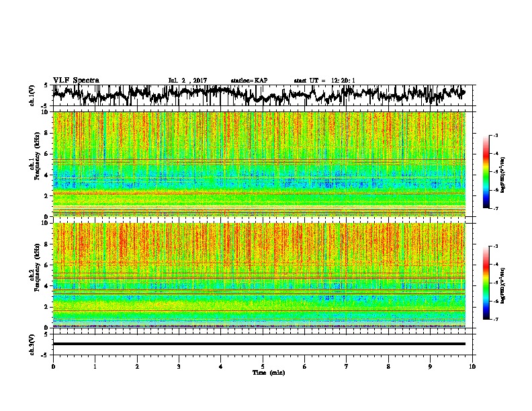Click time axis tick label "6"

tap(305, 367)
